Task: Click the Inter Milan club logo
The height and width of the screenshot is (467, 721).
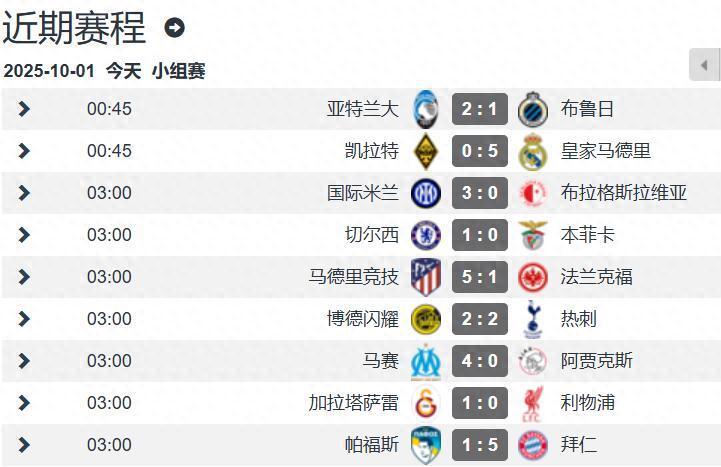Action: click(425, 193)
